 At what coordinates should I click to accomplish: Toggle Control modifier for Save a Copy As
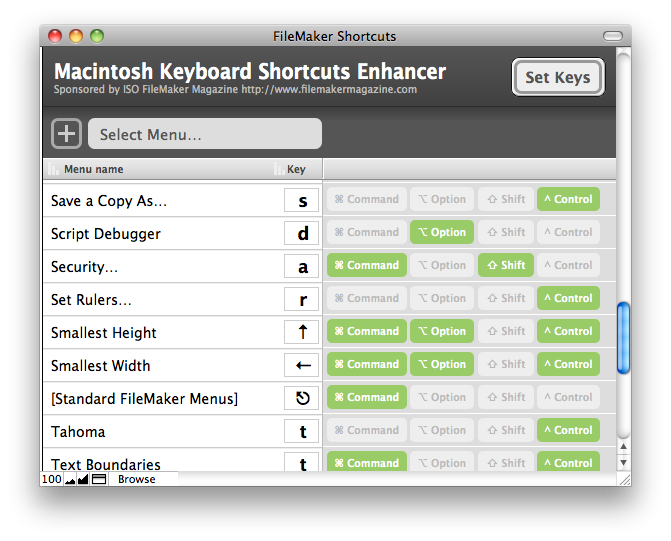pyautogui.click(x=568, y=199)
